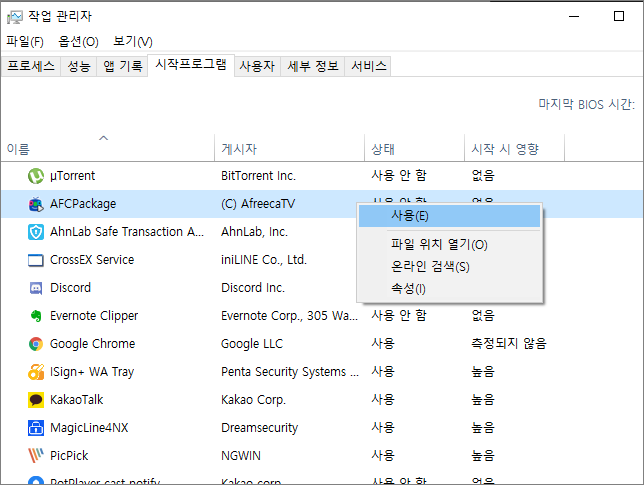Click 측정되지 않음 impact for Google Chrome

[x=509, y=344]
